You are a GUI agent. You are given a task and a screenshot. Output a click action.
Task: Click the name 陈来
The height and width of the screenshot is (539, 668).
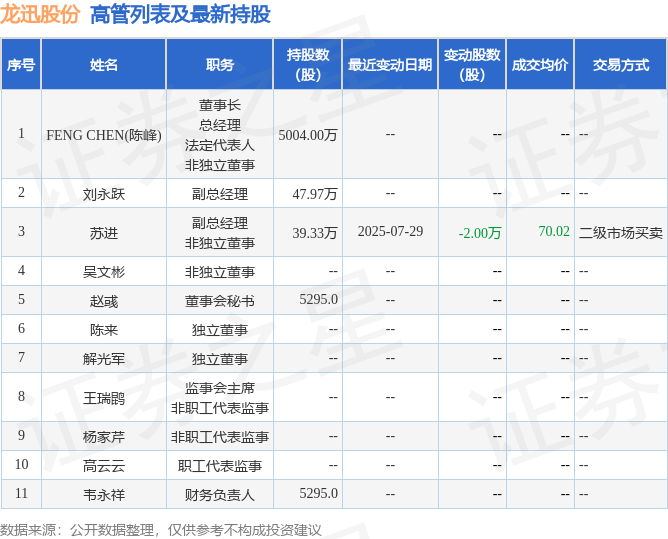point(104,330)
